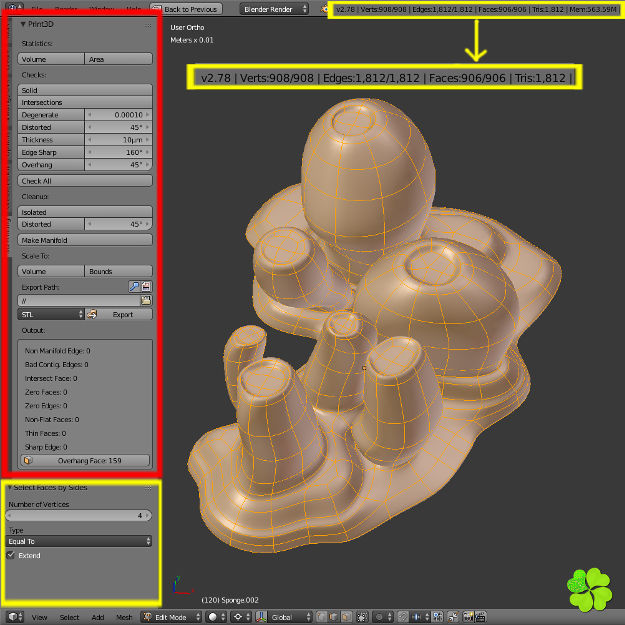Click the cube icon on Overhang Face row

(28, 460)
